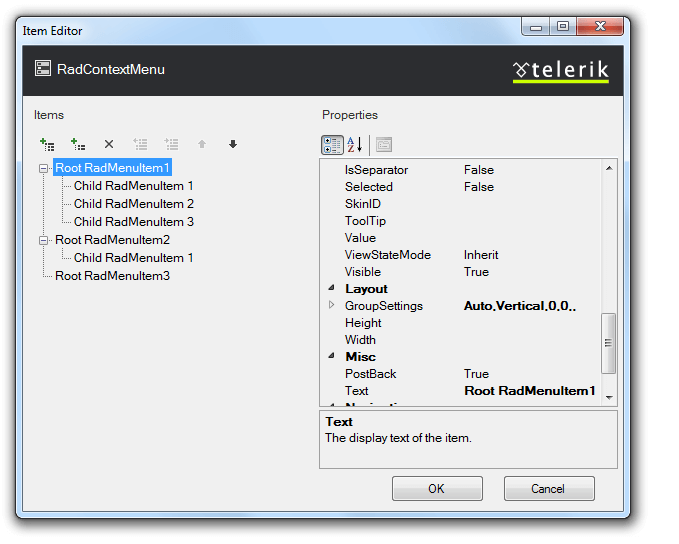The image size is (679, 544).
Task: Collapse the Root RadMenuItem2 tree node
Action: pos(43,240)
